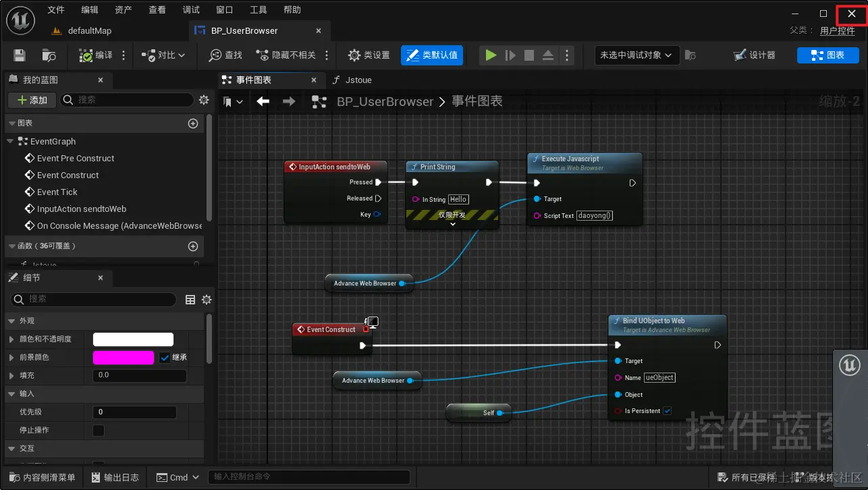Enable the 停止操作 checkbox

point(98,431)
